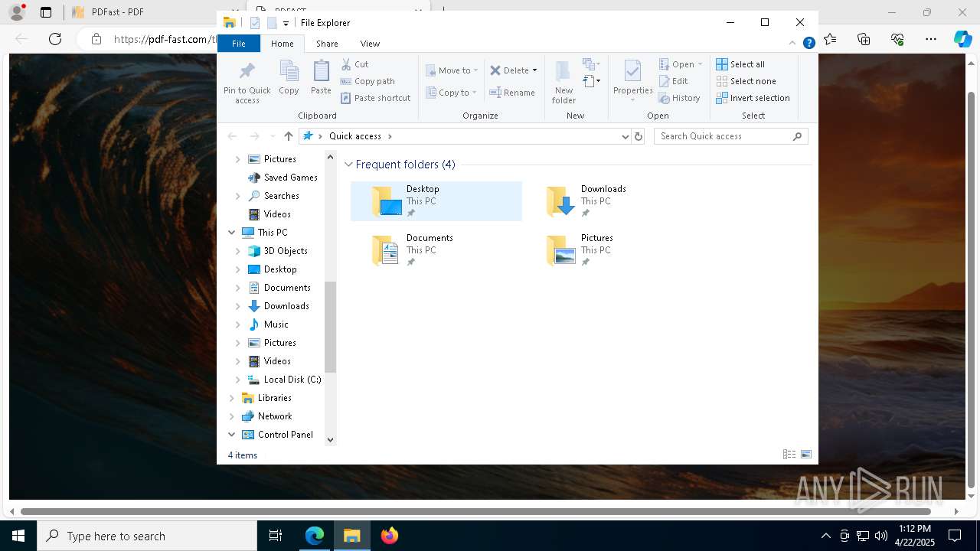Viewport: 980px width, 551px height.
Task: Expand the Local Disk (C:) node
Action: pos(237,380)
